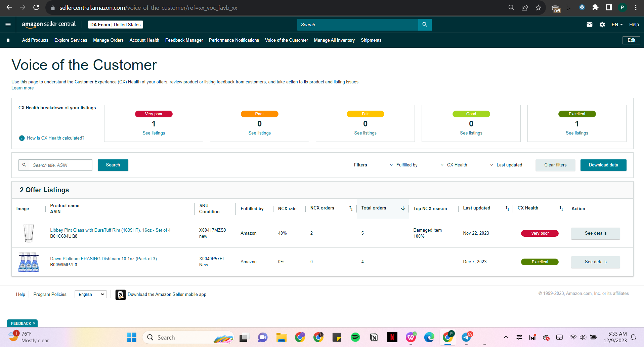Open the Windows Start menu
The width and height of the screenshot is (644, 347).
[131, 337]
